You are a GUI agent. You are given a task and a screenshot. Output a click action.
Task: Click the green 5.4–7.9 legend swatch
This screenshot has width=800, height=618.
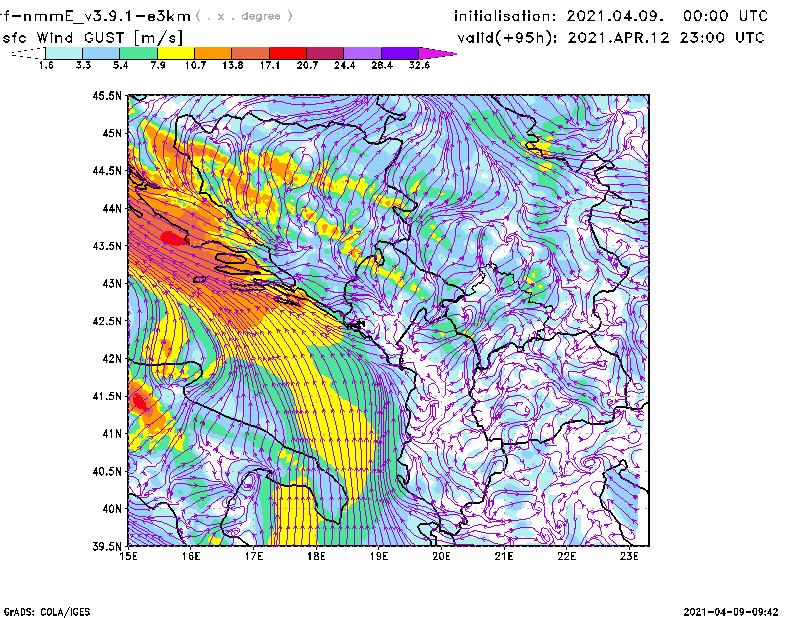138,53
